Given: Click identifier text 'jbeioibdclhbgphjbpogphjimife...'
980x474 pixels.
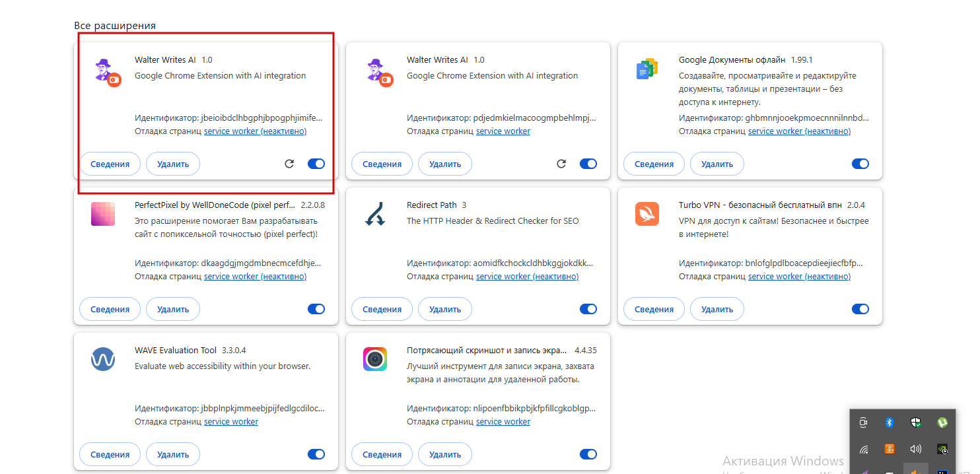Looking at the screenshot, I should coord(262,118).
